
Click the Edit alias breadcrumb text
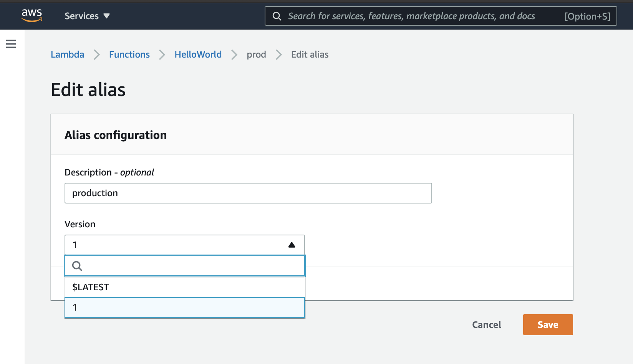click(310, 55)
